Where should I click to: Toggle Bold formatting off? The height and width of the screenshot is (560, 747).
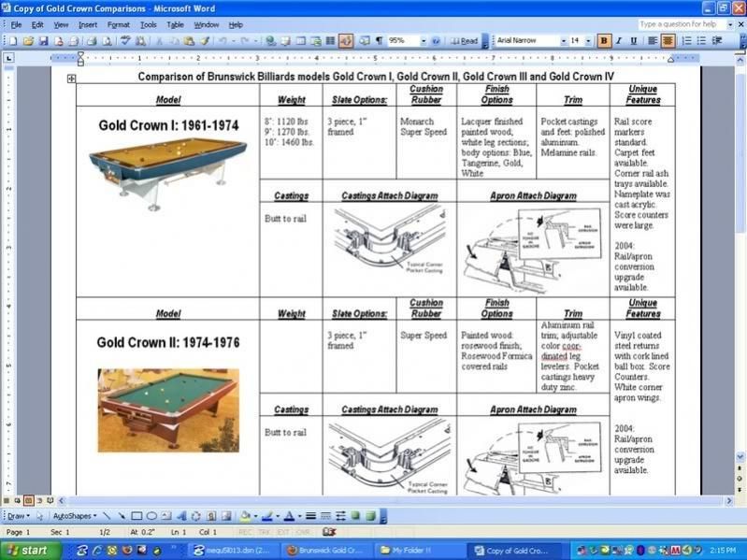[x=604, y=41]
